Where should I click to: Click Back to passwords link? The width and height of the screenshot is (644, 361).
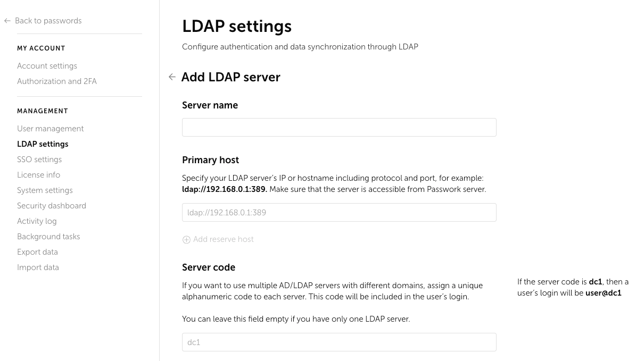click(x=48, y=20)
